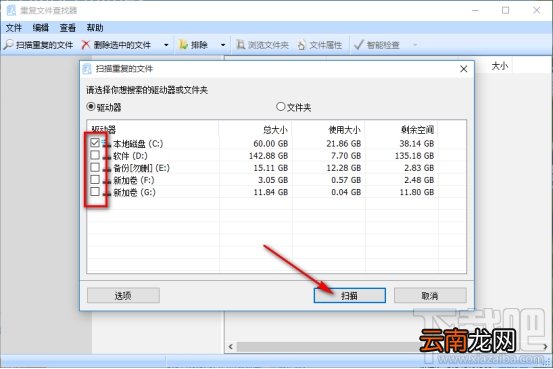Screen dimensions: 553x369
Task: Click the 扫描 button
Action: tap(350, 296)
